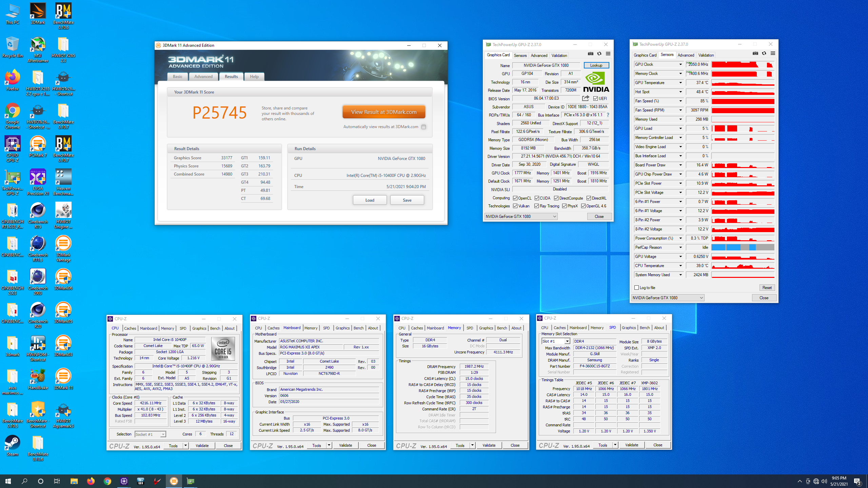Open HWiNFO64 shortcut on desktop
This screenshot has width=868, height=488.
point(38,348)
